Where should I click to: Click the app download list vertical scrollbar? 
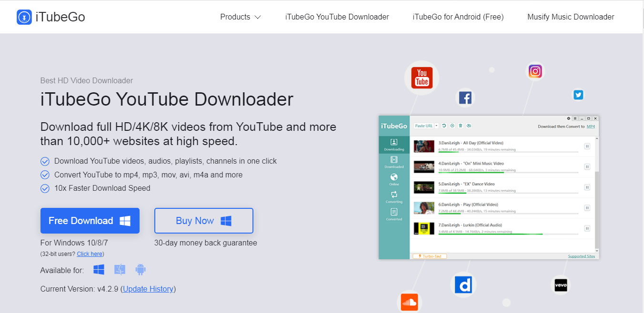pyautogui.click(x=597, y=195)
